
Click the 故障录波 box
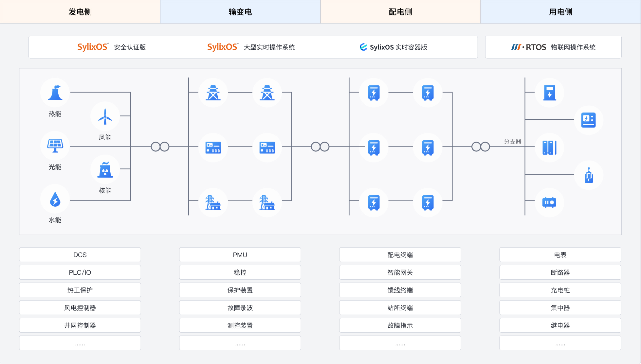point(240,308)
